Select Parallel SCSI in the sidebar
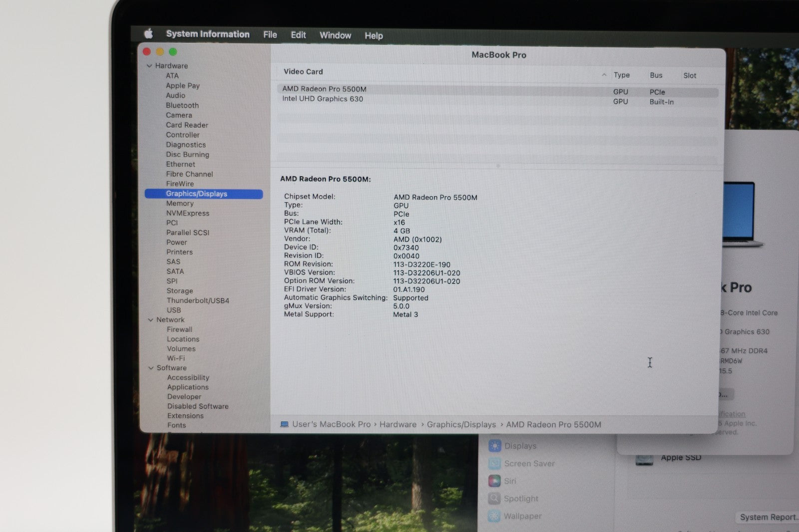The height and width of the screenshot is (532, 799). (188, 233)
